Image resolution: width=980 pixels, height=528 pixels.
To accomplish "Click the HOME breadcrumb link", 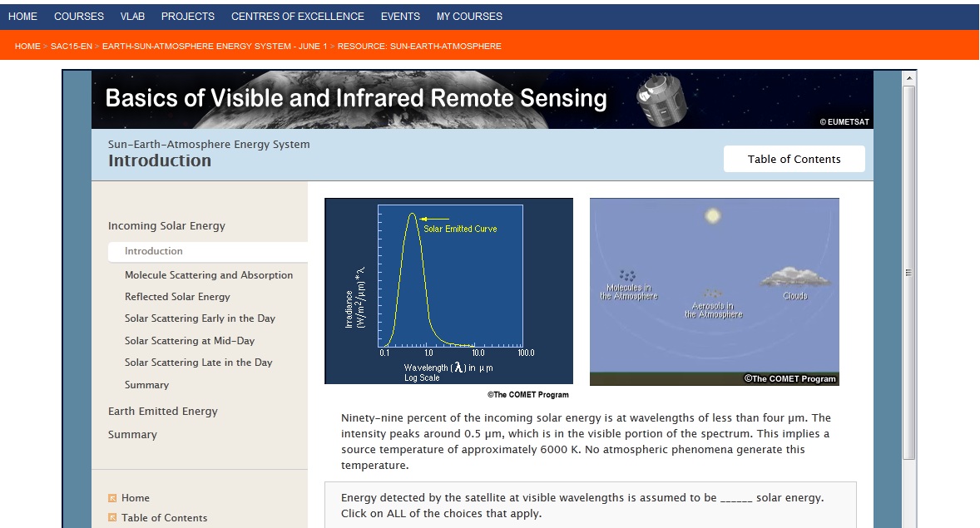I will coord(27,47).
